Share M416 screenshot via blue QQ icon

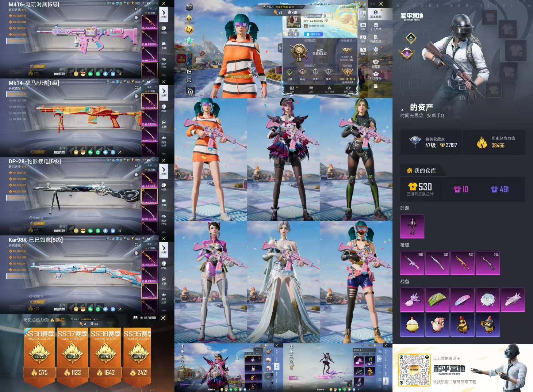[x=105, y=74]
